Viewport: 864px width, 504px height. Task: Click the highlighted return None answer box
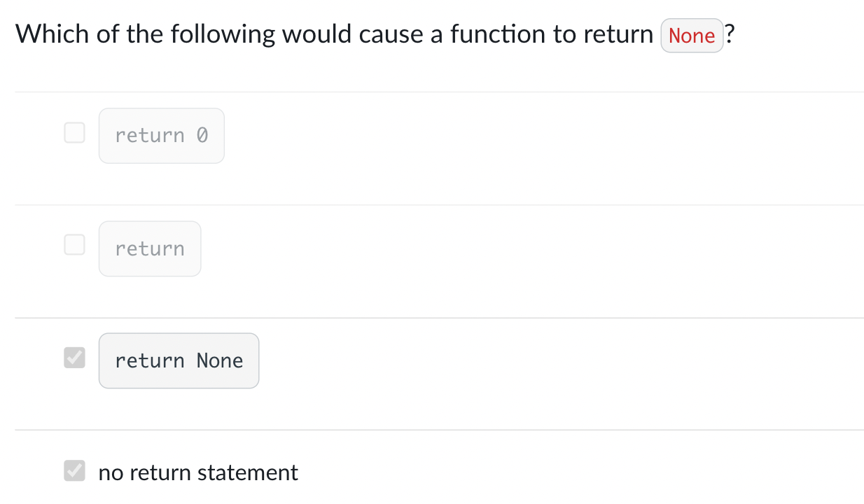click(x=179, y=360)
